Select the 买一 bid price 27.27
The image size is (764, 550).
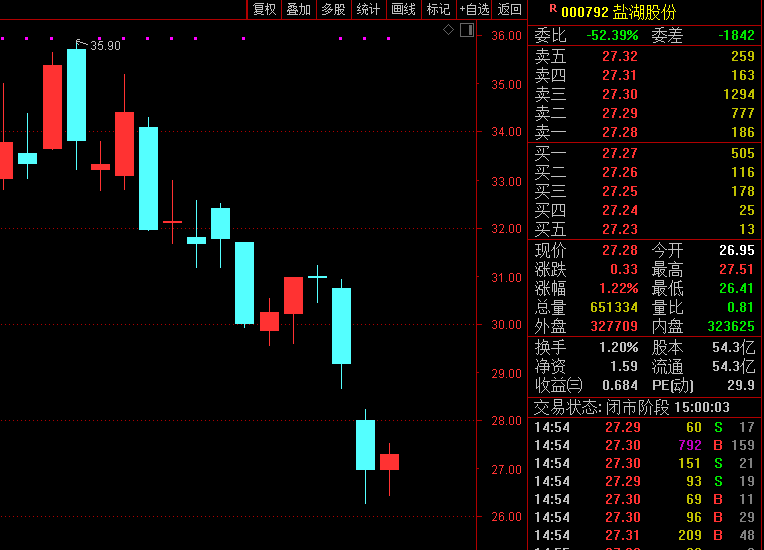point(619,153)
